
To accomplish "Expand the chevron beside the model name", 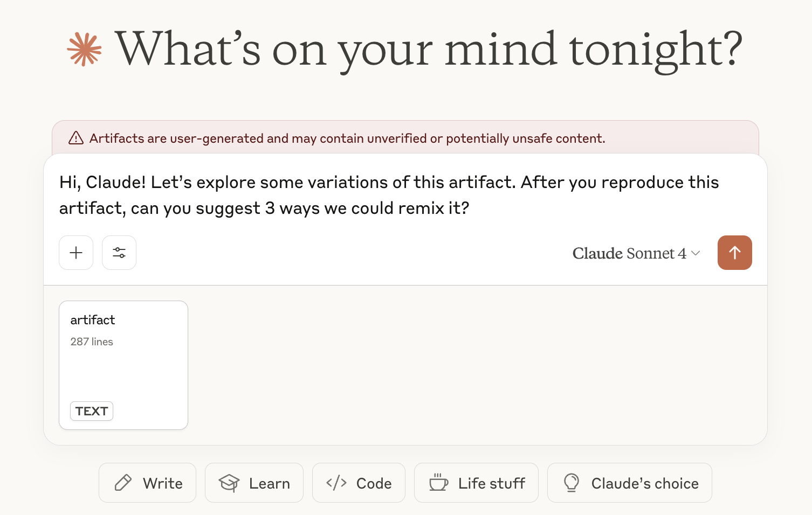I will [696, 253].
